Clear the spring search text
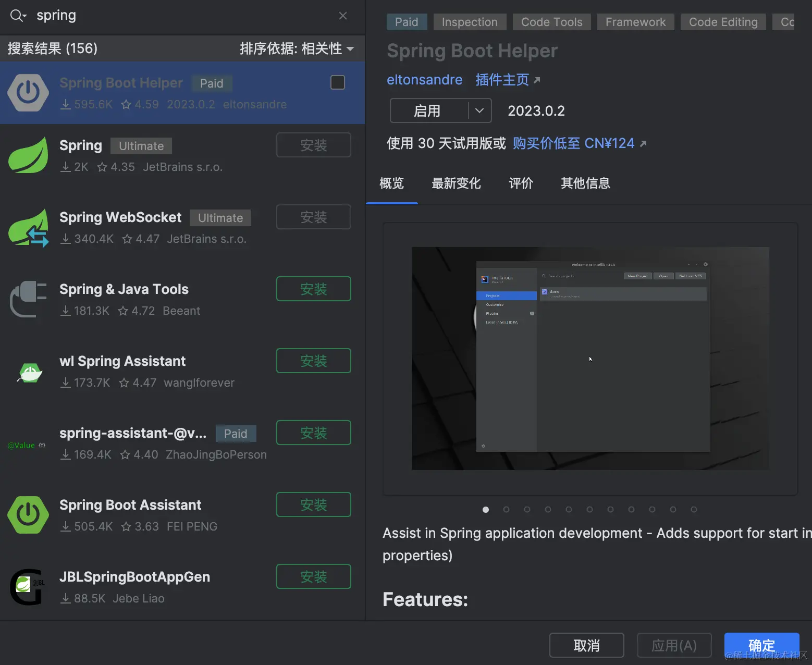This screenshot has width=812, height=665. 343,16
